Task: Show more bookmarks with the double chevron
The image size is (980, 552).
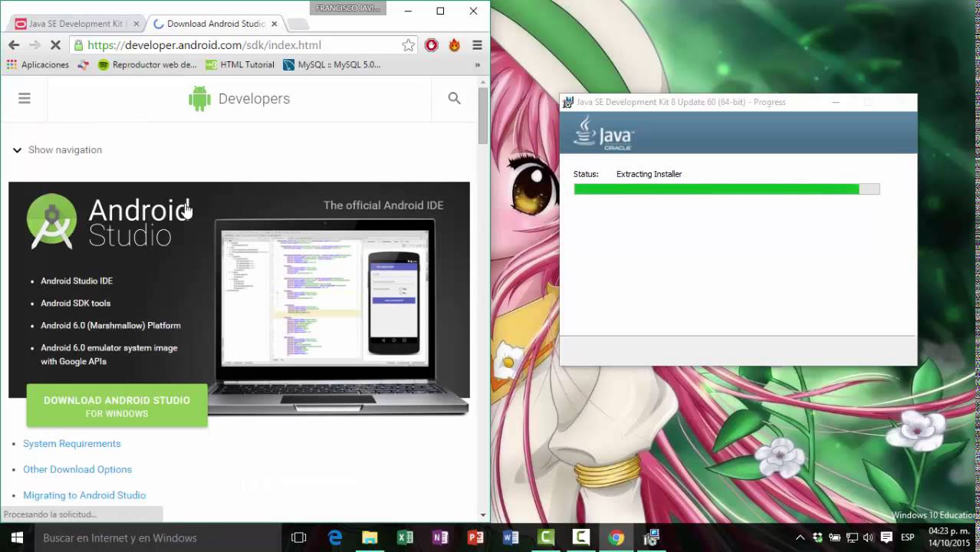Action: [x=477, y=65]
